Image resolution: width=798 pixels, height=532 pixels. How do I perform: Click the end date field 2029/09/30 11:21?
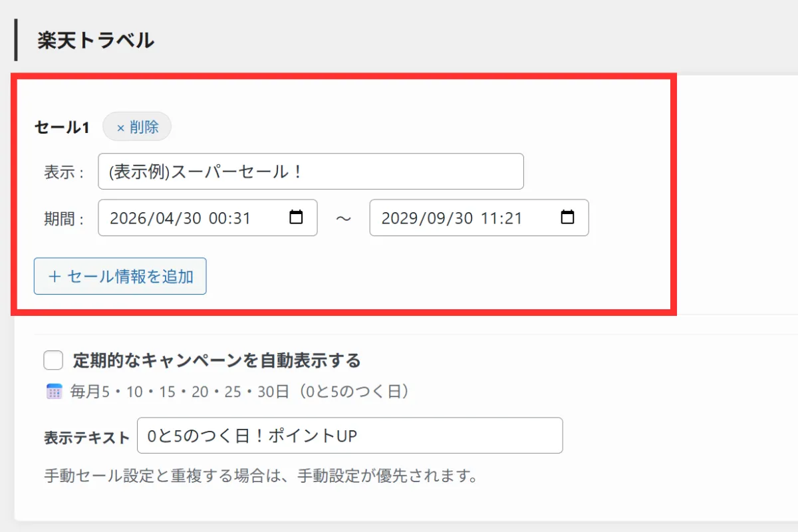pyautogui.click(x=479, y=217)
